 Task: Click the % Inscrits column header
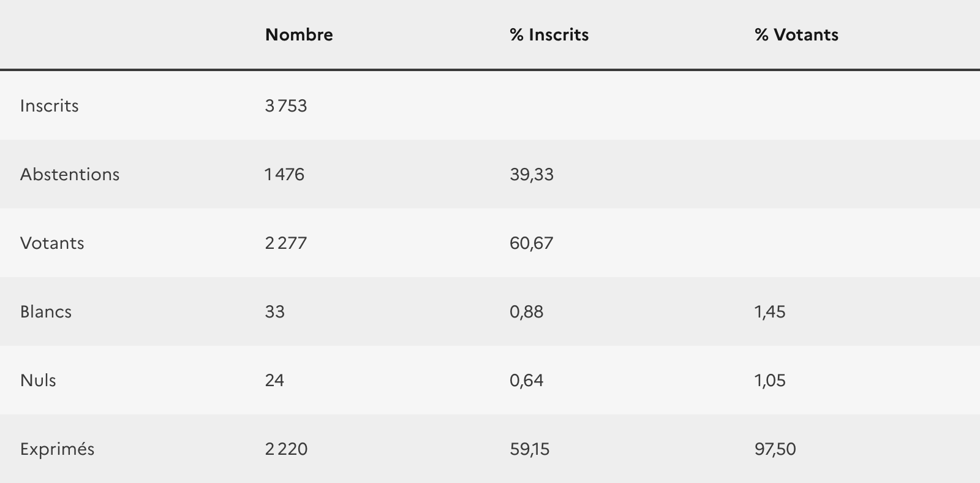(549, 35)
